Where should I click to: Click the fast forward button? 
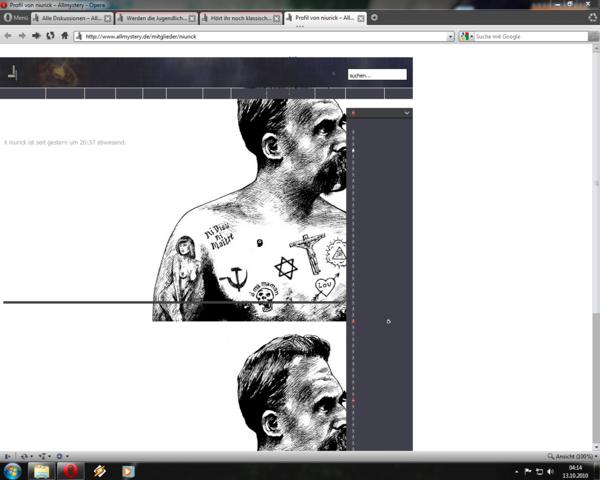[36, 36]
